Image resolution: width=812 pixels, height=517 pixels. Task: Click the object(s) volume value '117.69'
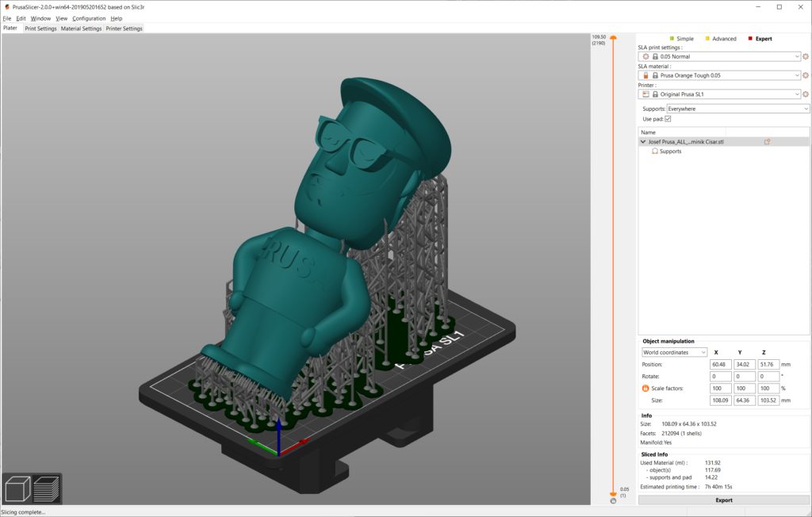tap(713, 470)
